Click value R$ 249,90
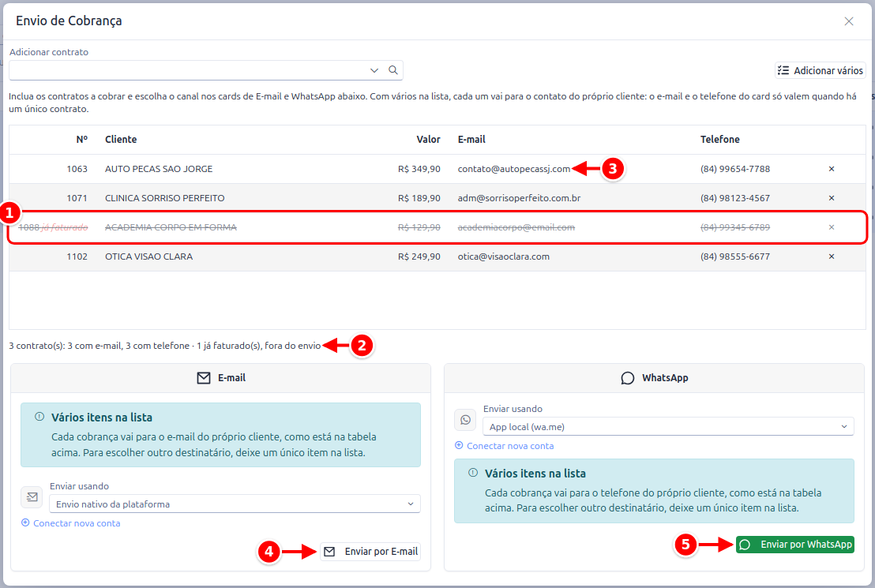The image size is (875, 588). [x=419, y=257]
